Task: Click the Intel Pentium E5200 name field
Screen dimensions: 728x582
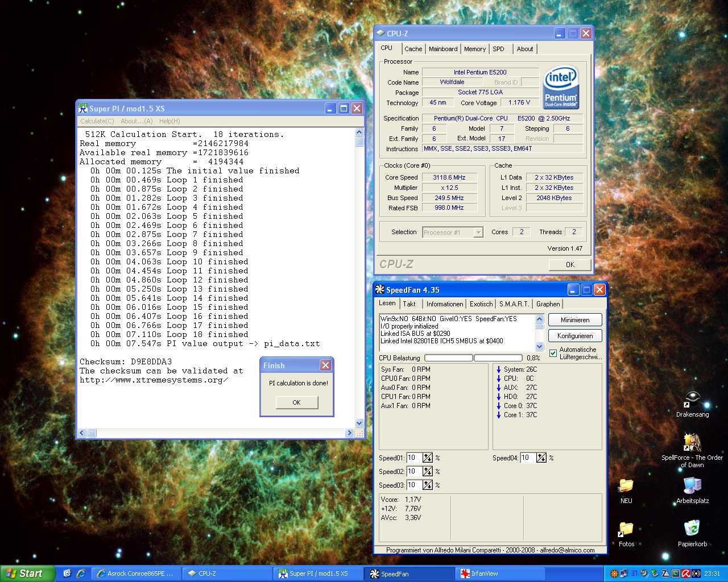Action: [480, 72]
